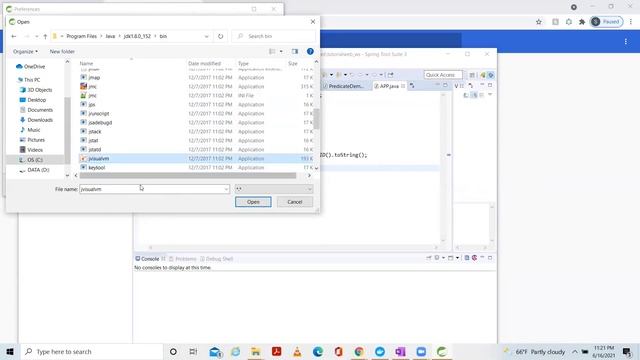This screenshot has height=360, width=640.
Task: Open Microsoft Edge from the taskbar
Action: click(x=318, y=351)
